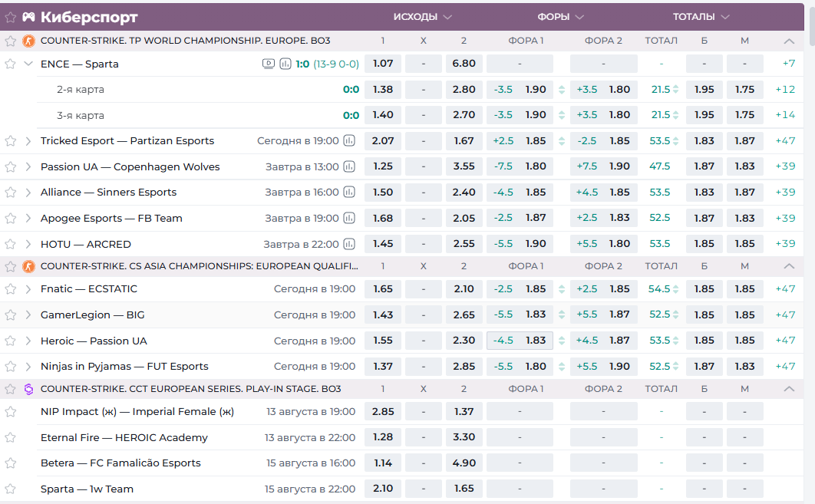Star the Passion UA — Copenhagen Wolves match
The image size is (815, 504).
[x=11, y=166]
